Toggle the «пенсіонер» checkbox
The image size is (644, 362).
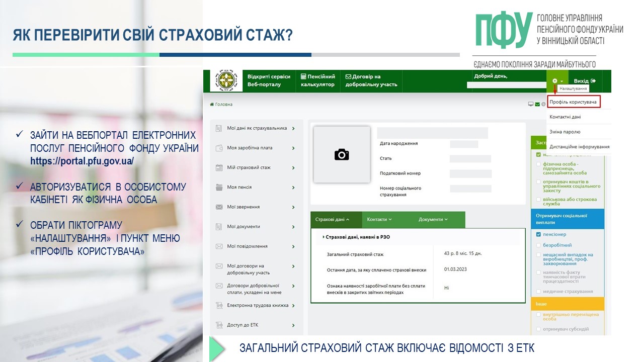[x=537, y=234]
